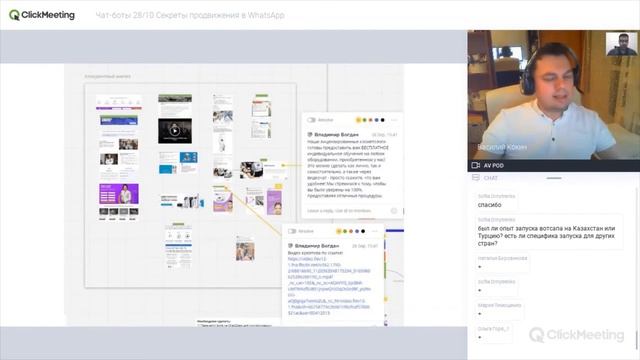Click the main presenter video of Василий Кокин

coord(553,95)
